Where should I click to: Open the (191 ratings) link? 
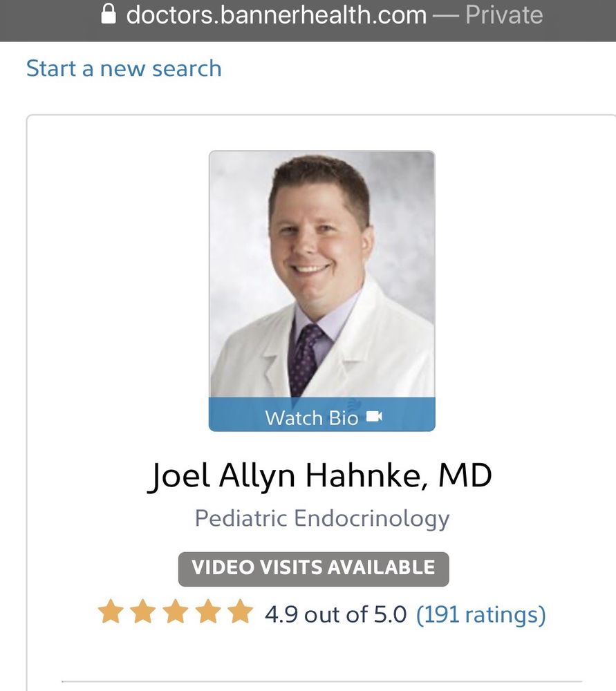pos(480,614)
